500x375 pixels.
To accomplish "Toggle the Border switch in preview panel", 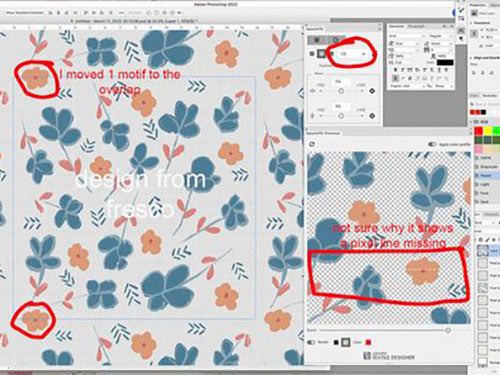I will 311,342.
